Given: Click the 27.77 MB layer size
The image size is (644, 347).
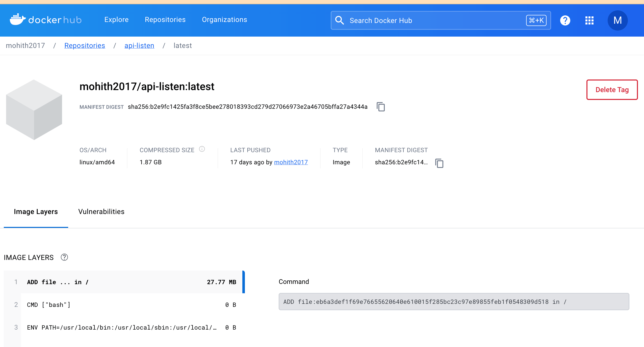Looking at the screenshot, I should (x=221, y=282).
